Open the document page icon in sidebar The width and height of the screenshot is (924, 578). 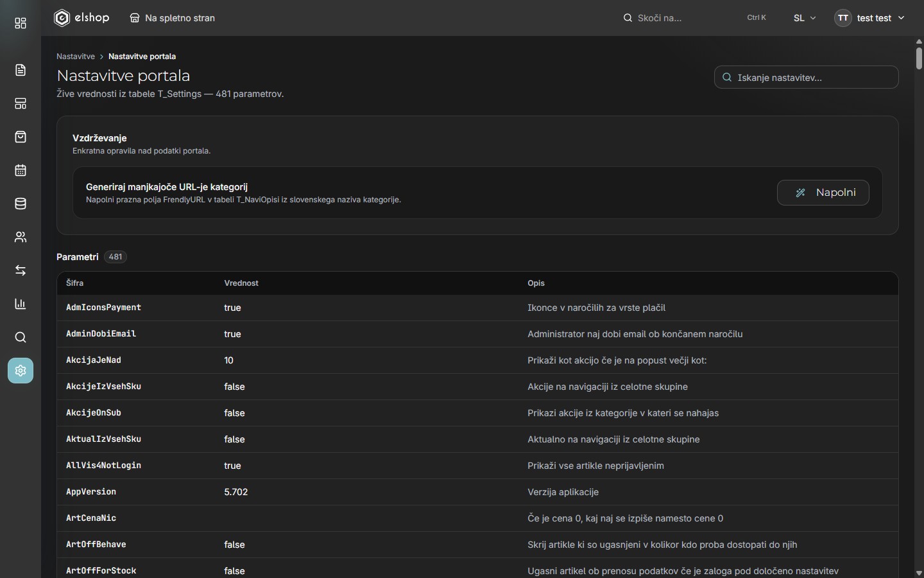pyautogui.click(x=21, y=70)
